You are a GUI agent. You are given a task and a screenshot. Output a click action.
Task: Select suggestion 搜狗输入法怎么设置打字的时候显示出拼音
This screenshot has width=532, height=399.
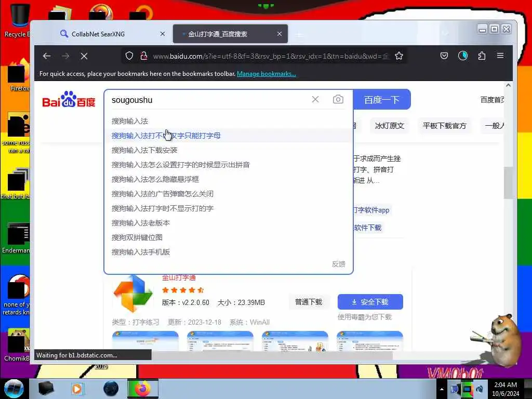coord(228,165)
